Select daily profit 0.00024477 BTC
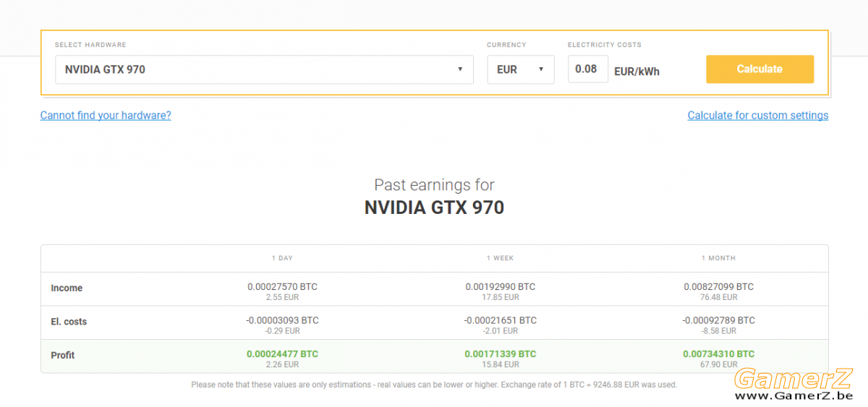This screenshot has width=868, height=407. (x=282, y=354)
